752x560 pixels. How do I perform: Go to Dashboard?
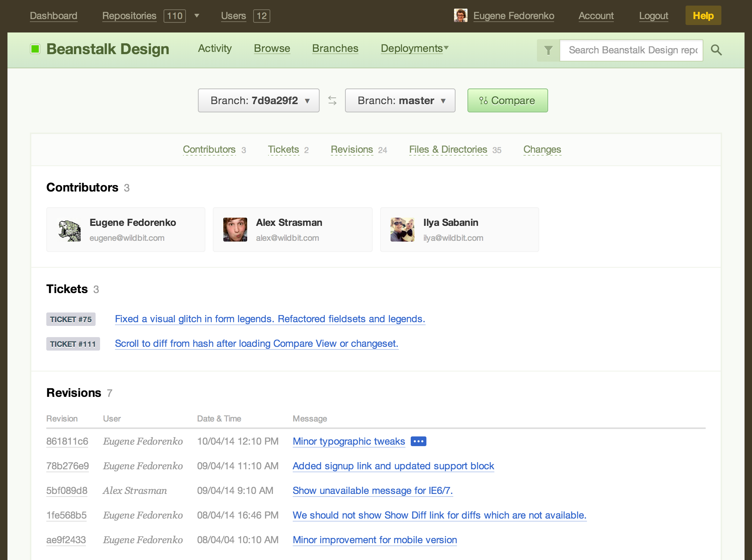pyautogui.click(x=54, y=16)
